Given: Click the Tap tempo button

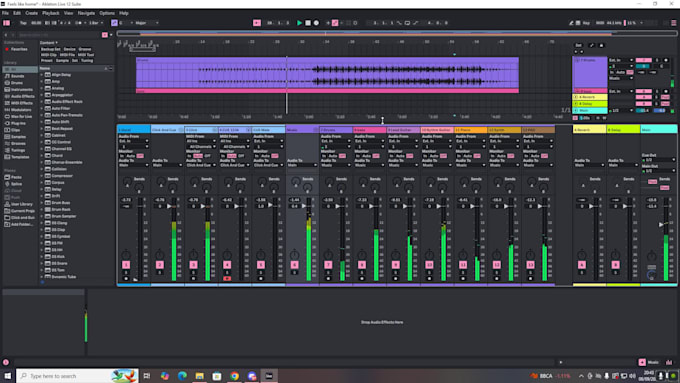Looking at the screenshot, I should pos(23,23).
